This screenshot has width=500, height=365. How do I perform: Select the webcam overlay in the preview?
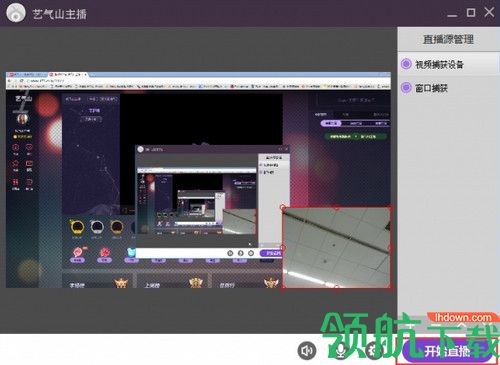pyautogui.click(x=336, y=247)
